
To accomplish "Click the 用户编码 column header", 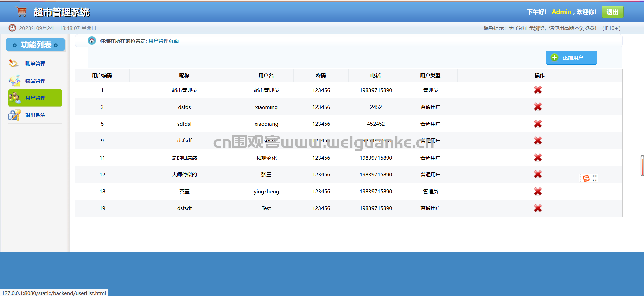I will 102,75.
